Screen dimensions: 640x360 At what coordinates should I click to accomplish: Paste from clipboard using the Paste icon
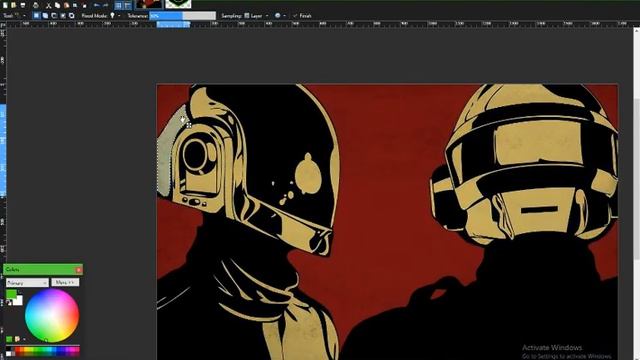coord(66,5)
